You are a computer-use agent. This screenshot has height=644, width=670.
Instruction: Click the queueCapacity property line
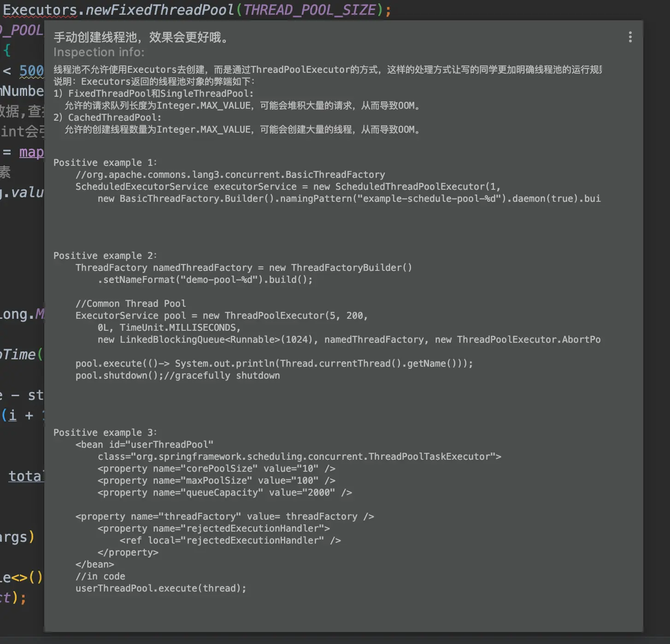click(225, 492)
